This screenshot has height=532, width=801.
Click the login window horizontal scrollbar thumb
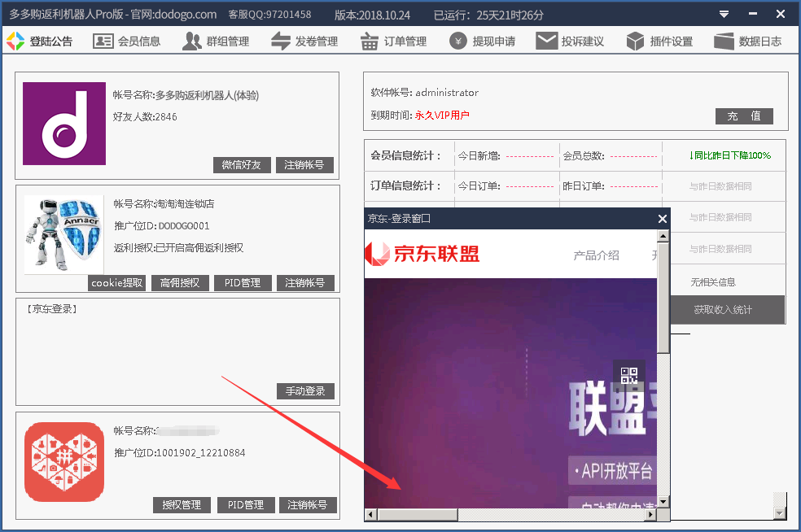pyautogui.click(x=418, y=515)
